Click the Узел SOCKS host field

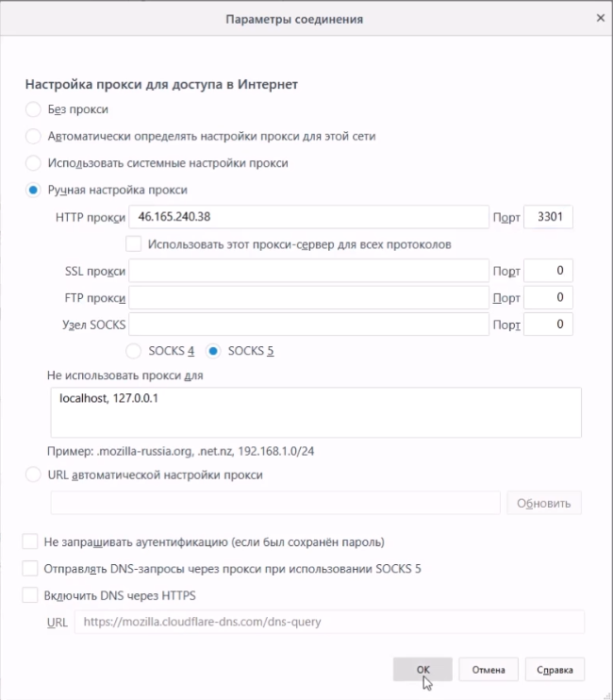(x=308, y=325)
